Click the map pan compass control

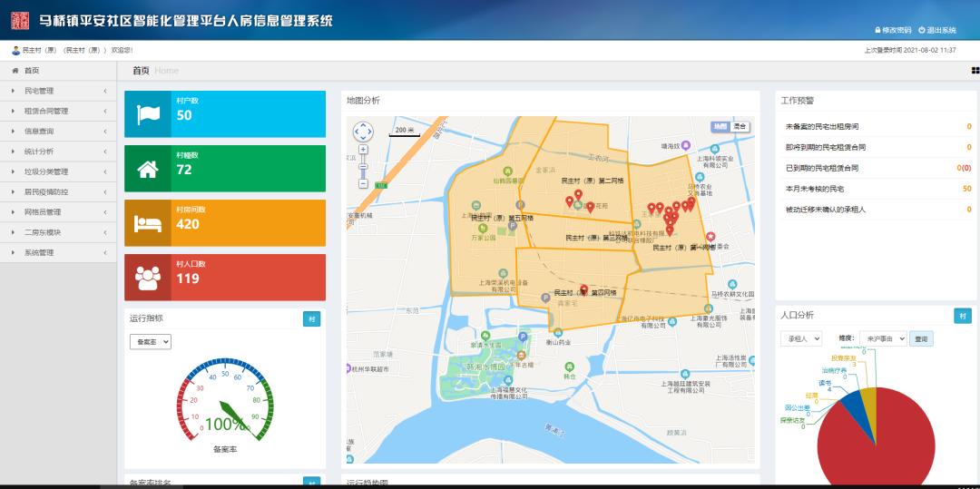363,132
